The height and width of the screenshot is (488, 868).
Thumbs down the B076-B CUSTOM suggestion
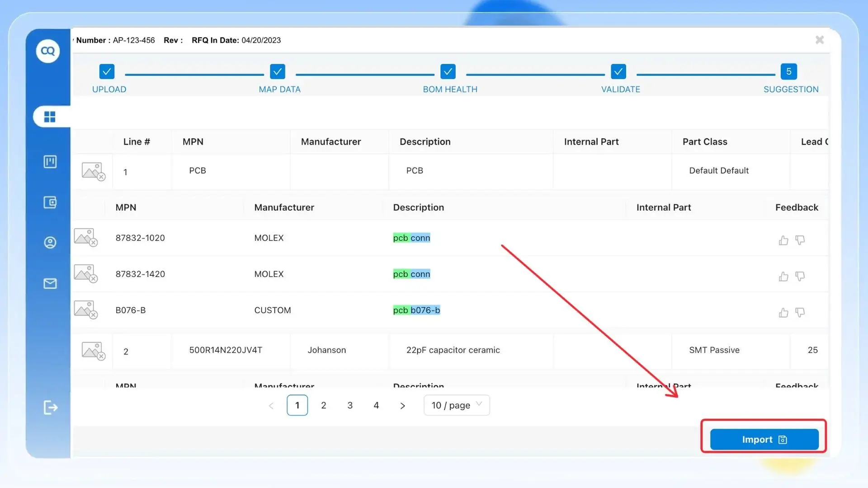pos(800,312)
